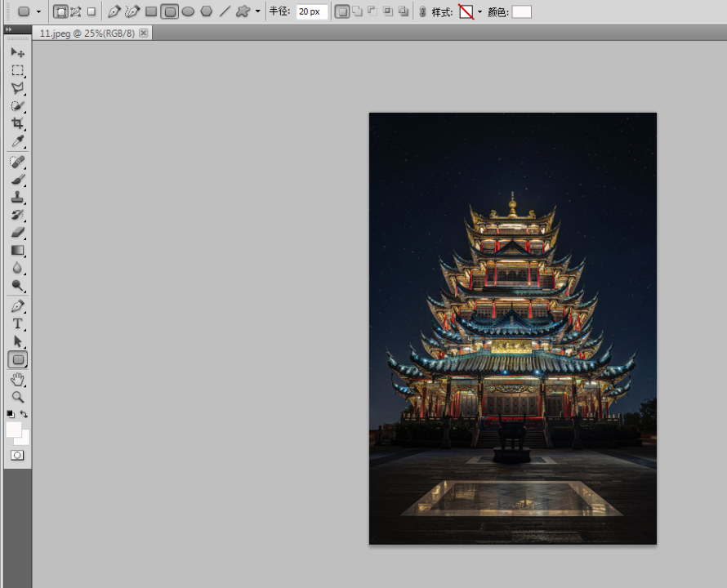The image size is (727, 588).
Task: Enable Shape Layers mode in options bar
Action: click(60, 11)
